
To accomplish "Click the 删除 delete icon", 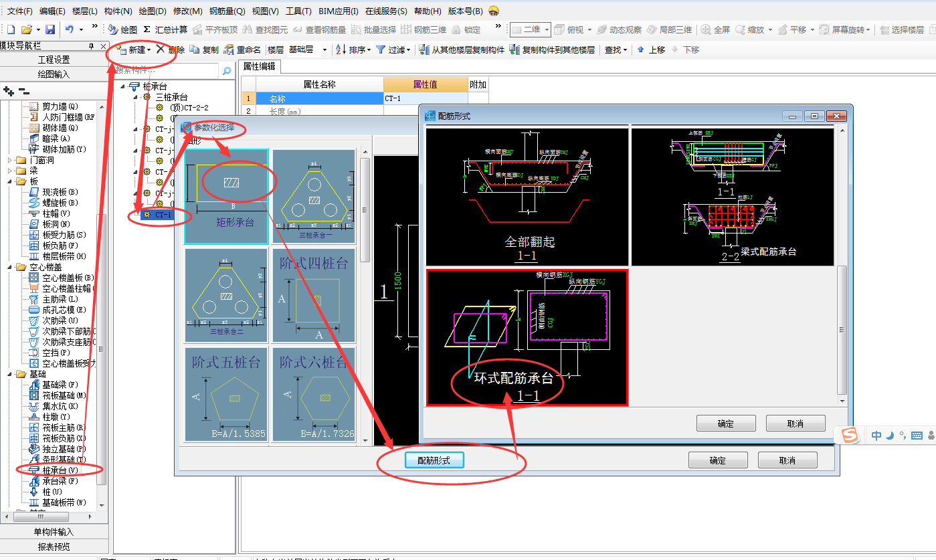I will coord(160,50).
